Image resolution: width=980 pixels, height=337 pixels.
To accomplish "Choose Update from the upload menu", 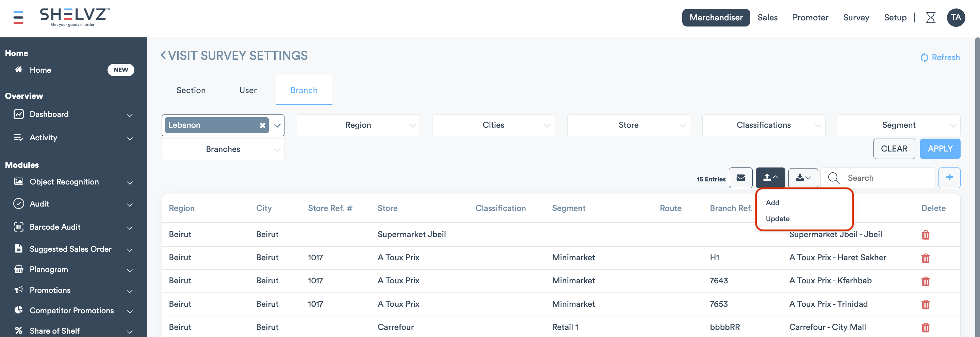I will tap(777, 219).
